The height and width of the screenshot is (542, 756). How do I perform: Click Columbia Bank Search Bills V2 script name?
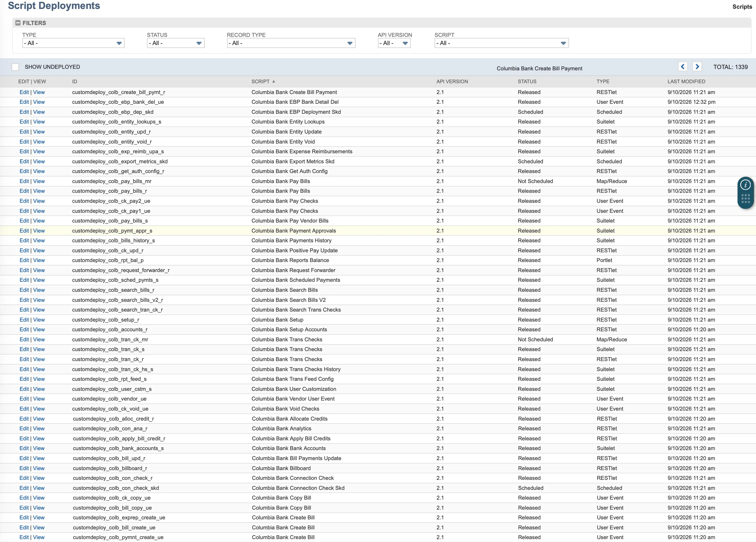[x=288, y=300]
